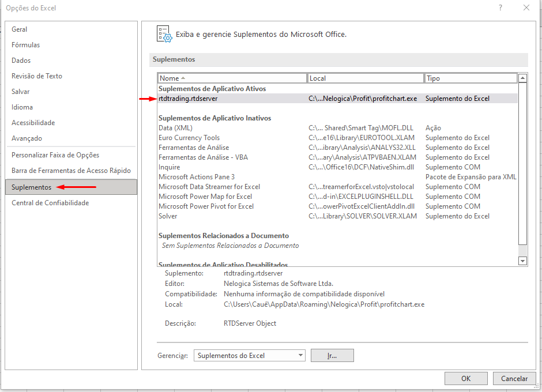
Task: Open the Salvar options category
Action: (x=71, y=92)
